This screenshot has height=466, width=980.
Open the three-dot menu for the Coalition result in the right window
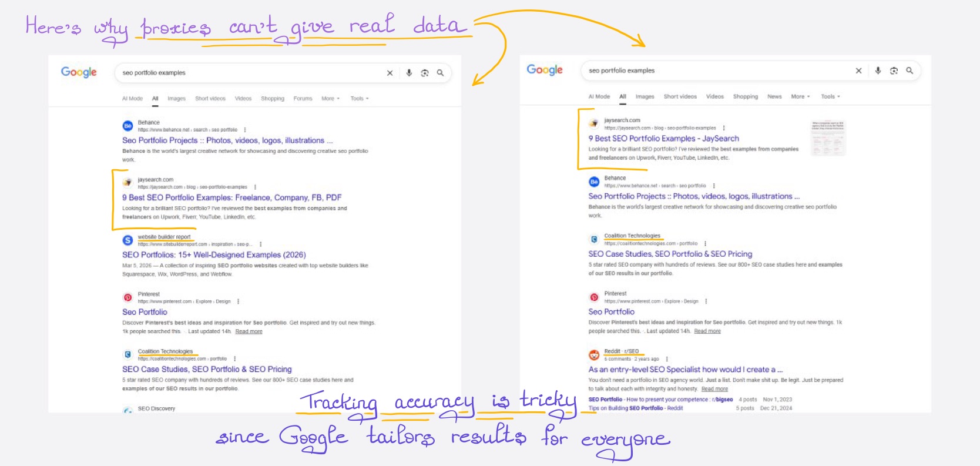[x=705, y=243]
